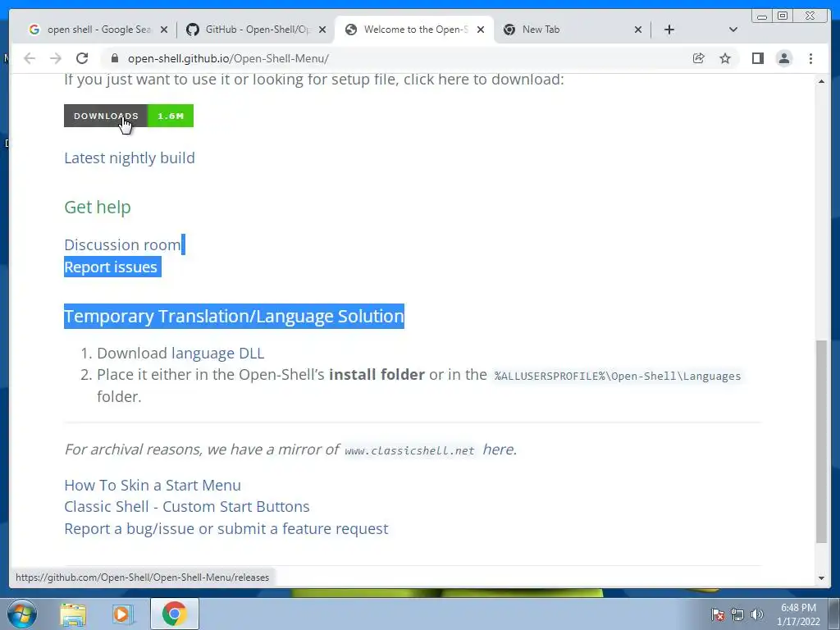Click the page scrollbar thumb
The image size is (840, 630).
(x=821, y=441)
